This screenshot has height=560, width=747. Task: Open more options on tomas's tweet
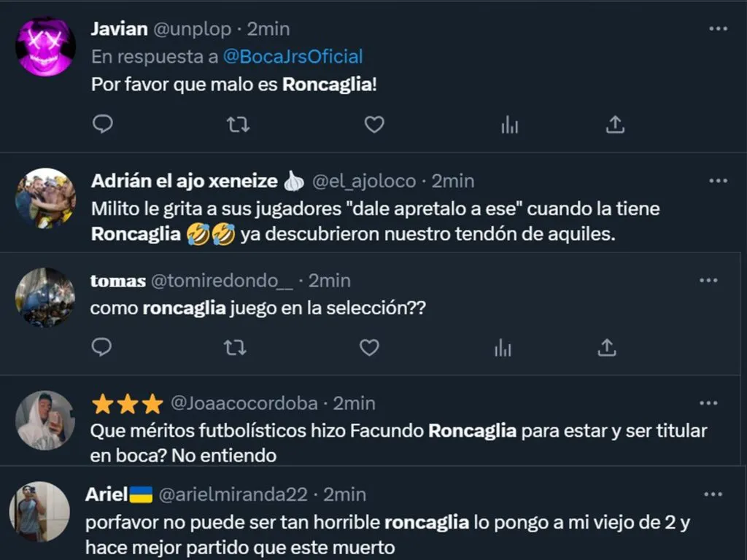tap(708, 281)
